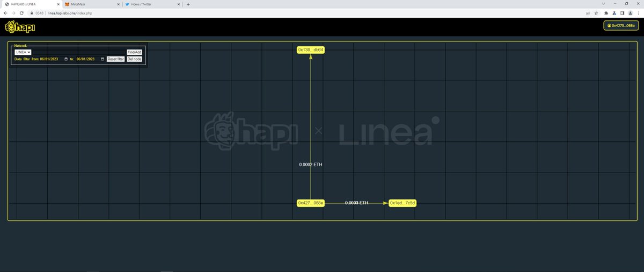Select node 0x130...db64

click(311, 50)
